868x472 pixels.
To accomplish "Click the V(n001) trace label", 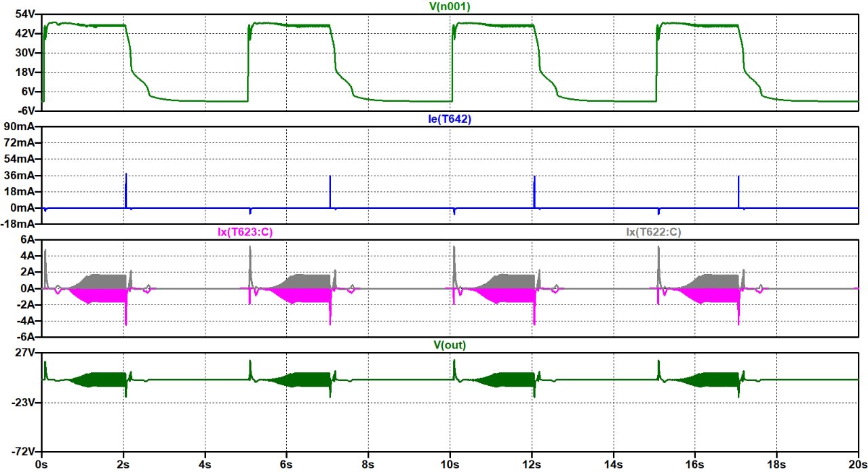I will click(x=451, y=7).
